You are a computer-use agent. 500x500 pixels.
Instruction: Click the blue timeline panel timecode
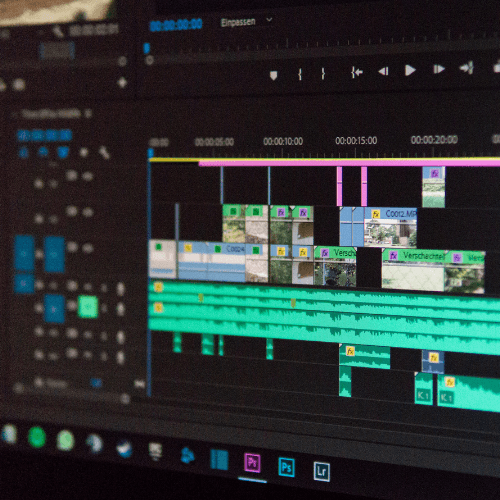tap(44, 135)
